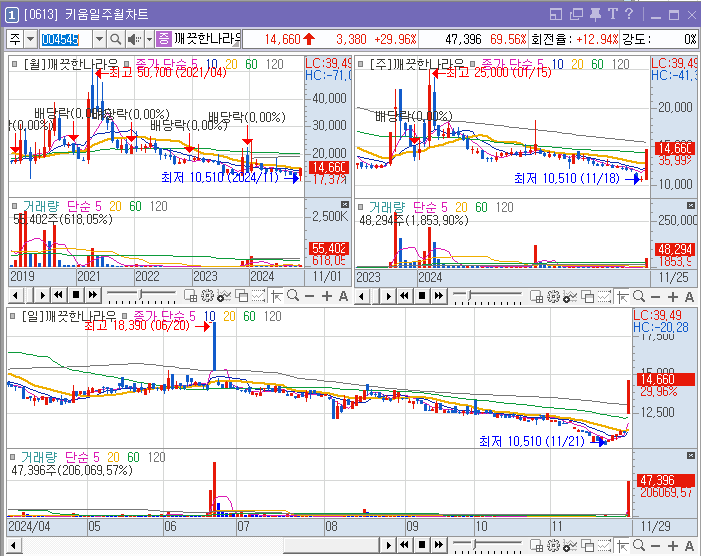The image size is (701, 556).
Task: Toggle daily 종가 단순 moving average box
Action: 125,316
